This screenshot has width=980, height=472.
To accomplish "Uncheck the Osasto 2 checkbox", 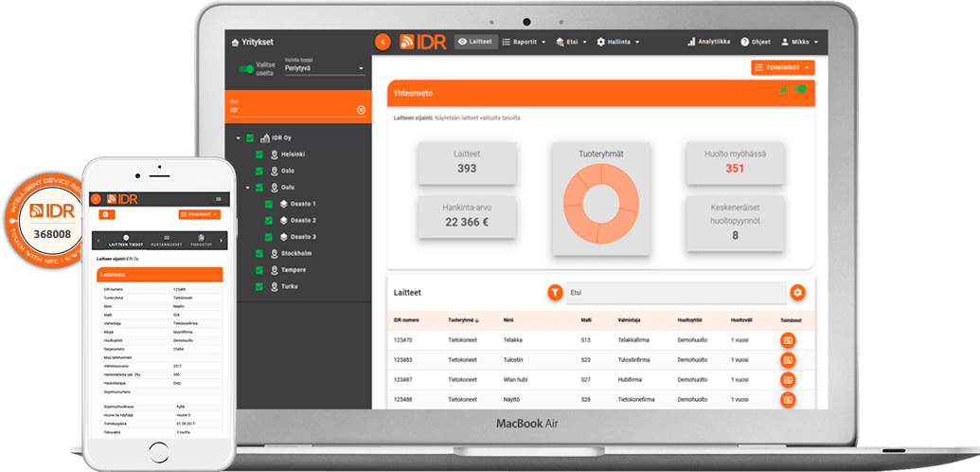I will click(269, 220).
